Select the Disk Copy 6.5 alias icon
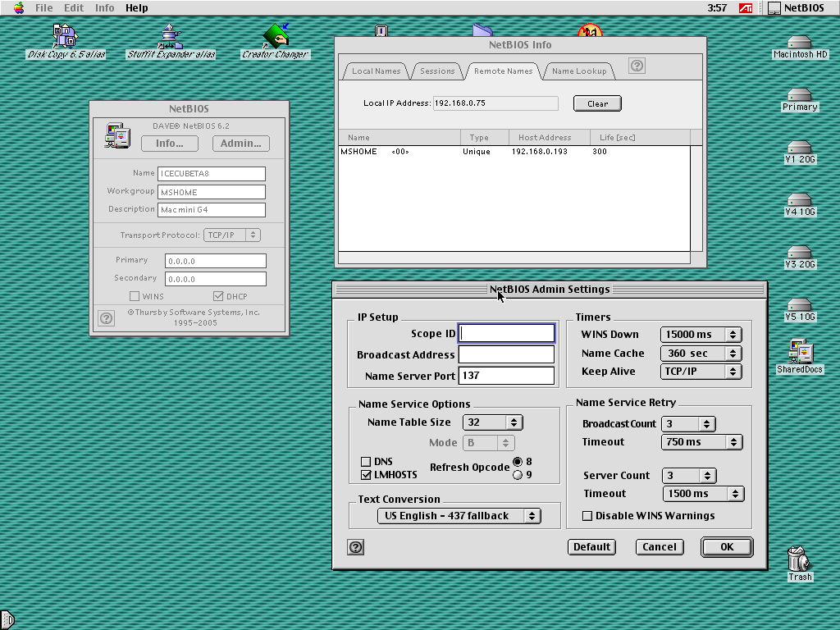 tap(66, 36)
